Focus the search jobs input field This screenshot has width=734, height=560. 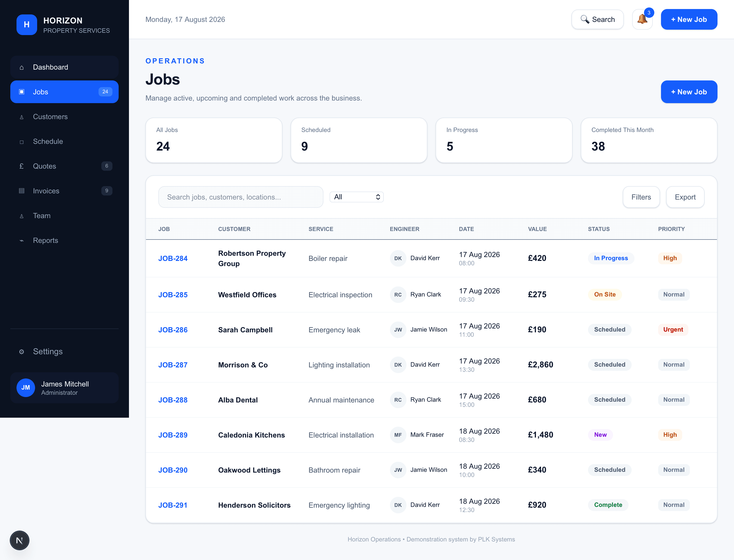(240, 197)
